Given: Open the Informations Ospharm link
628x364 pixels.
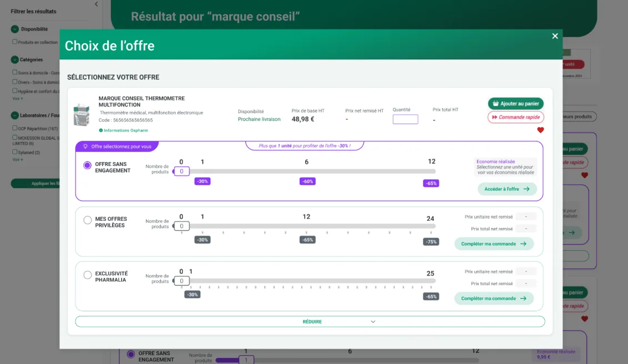Looking at the screenshot, I should click(123, 130).
